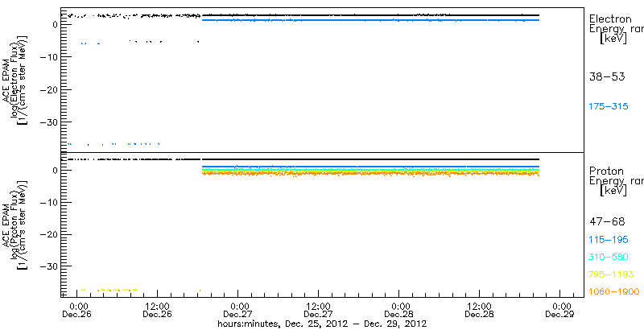
Task: Click the x-axis label 0:00 Dec.27
Action: tap(238, 311)
